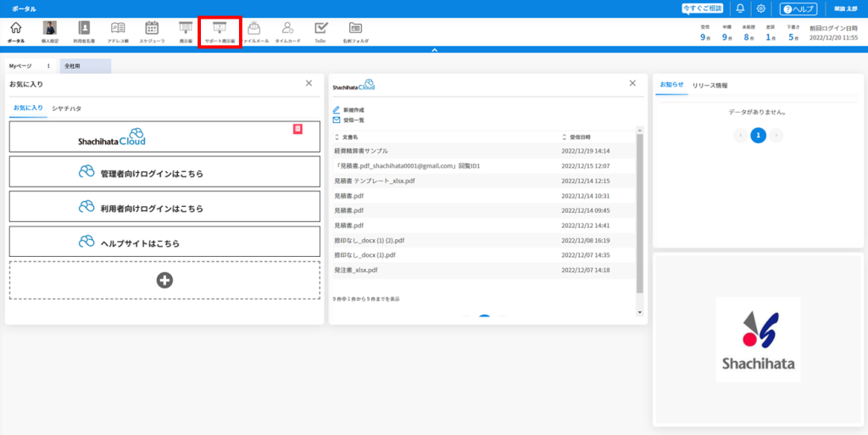Close the お気に入り panel

[309, 83]
